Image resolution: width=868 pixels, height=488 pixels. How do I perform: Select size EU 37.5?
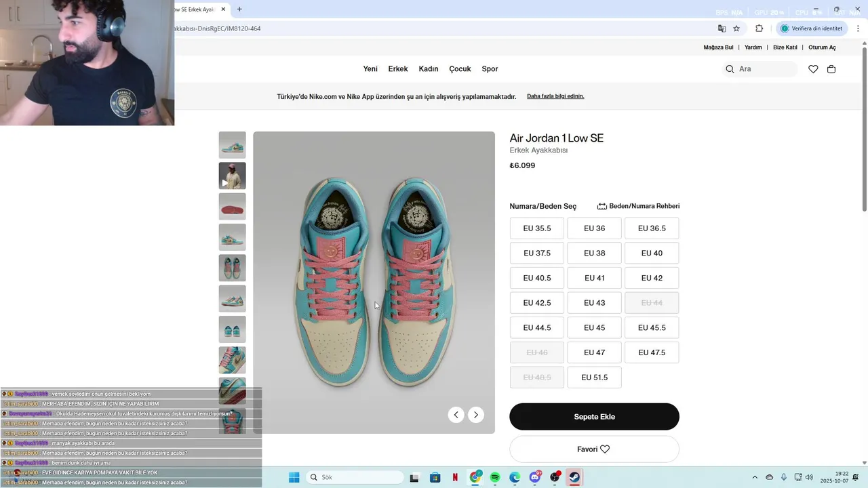coord(537,253)
